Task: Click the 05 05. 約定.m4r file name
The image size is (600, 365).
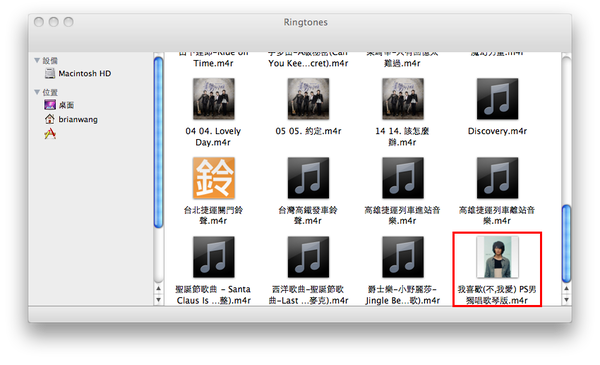Action: coord(308,131)
